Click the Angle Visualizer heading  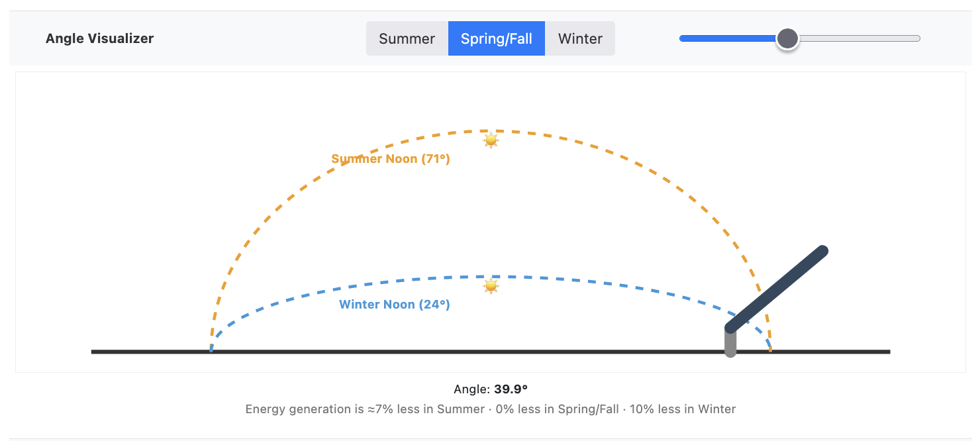99,38
